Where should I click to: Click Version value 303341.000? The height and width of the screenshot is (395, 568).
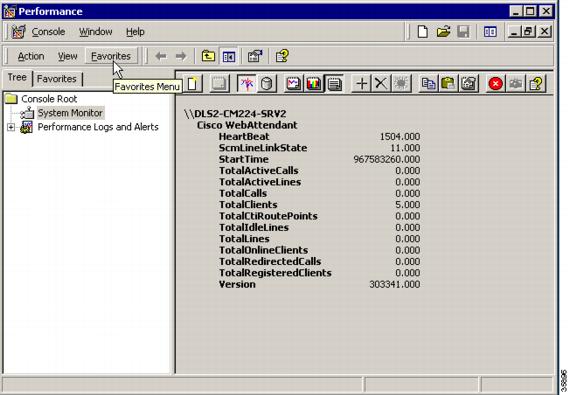point(394,284)
